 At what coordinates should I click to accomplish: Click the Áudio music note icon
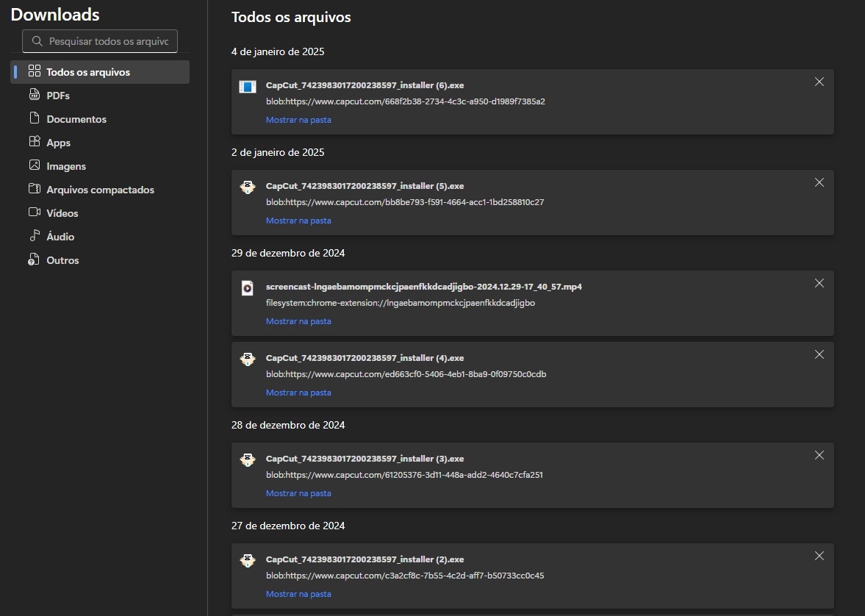point(35,236)
